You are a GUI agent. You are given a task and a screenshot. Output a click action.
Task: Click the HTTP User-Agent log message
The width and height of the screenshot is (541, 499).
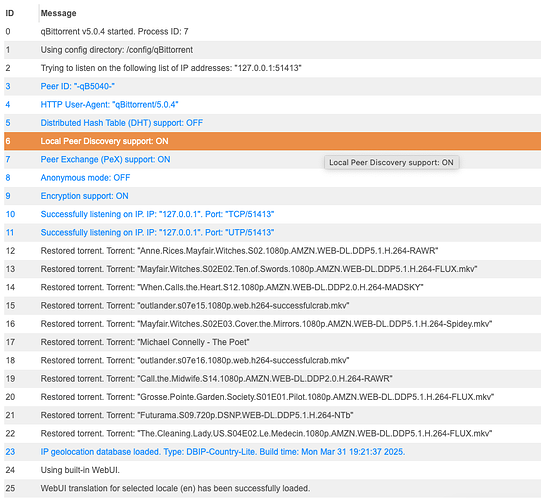tap(109, 105)
